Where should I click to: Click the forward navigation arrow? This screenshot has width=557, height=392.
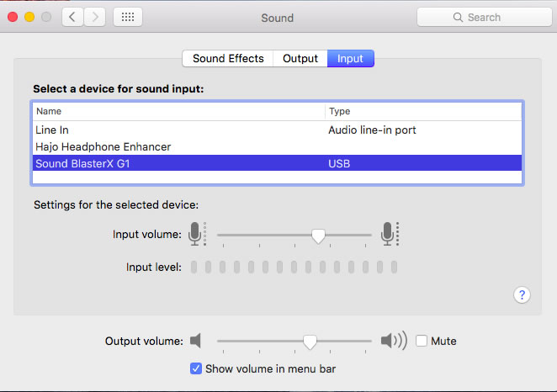tap(95, 17)
